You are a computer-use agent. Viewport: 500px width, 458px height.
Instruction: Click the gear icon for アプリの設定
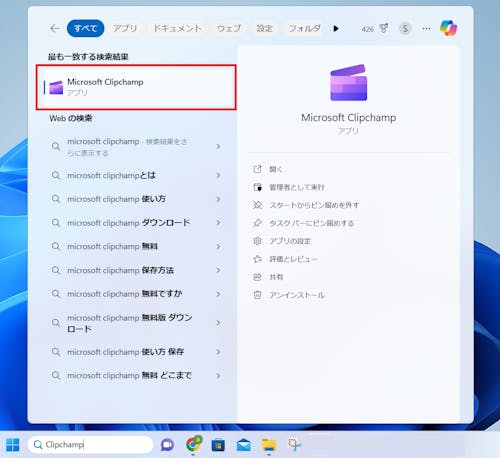(257, 241)
